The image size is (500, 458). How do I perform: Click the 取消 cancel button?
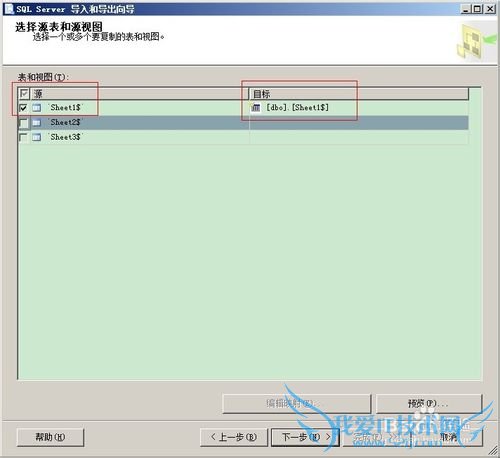coord(448,437)
